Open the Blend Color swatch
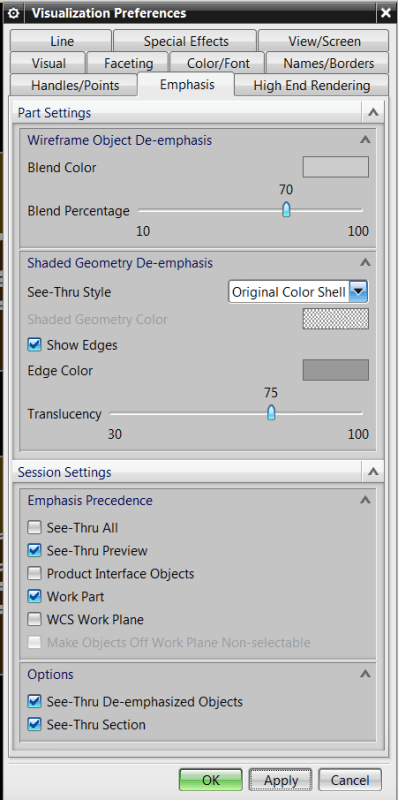398x800 pixels. pos(336,167)
